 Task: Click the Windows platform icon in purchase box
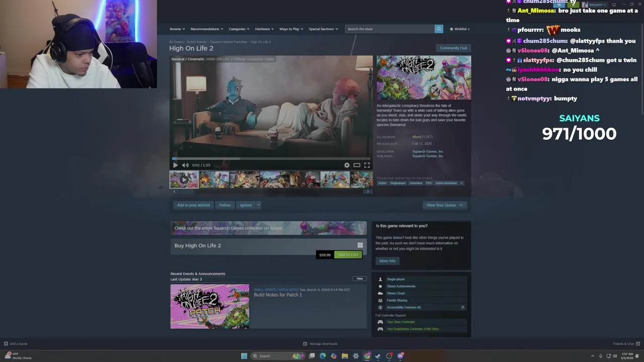(360, 245)
